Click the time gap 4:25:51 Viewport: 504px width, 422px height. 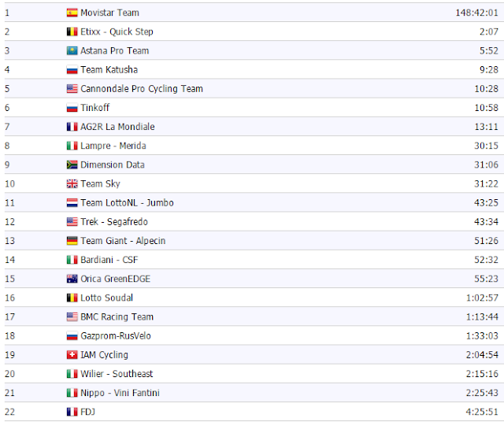482,412
